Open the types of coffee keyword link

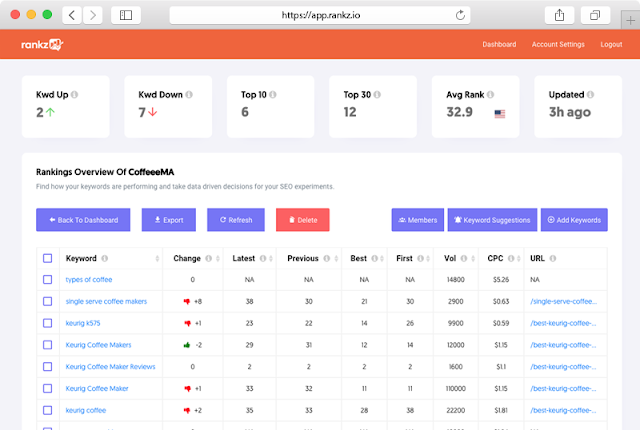click(x=89, y=279)
